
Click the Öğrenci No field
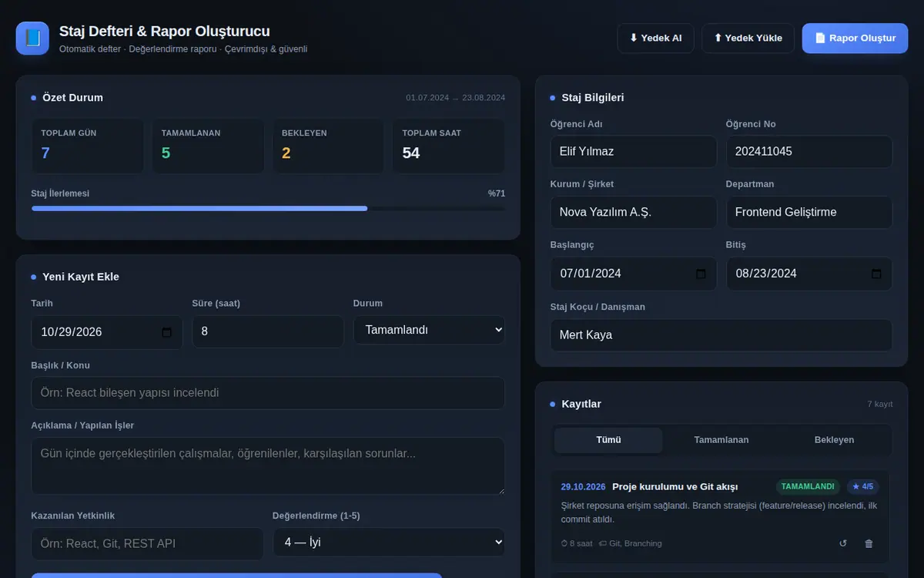(x=809, y=152)
